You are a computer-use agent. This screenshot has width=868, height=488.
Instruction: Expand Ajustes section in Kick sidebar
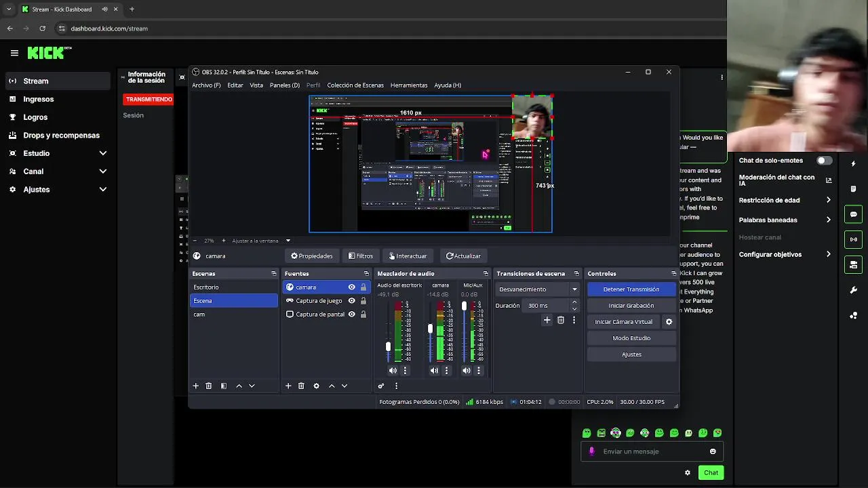point(103,190)
